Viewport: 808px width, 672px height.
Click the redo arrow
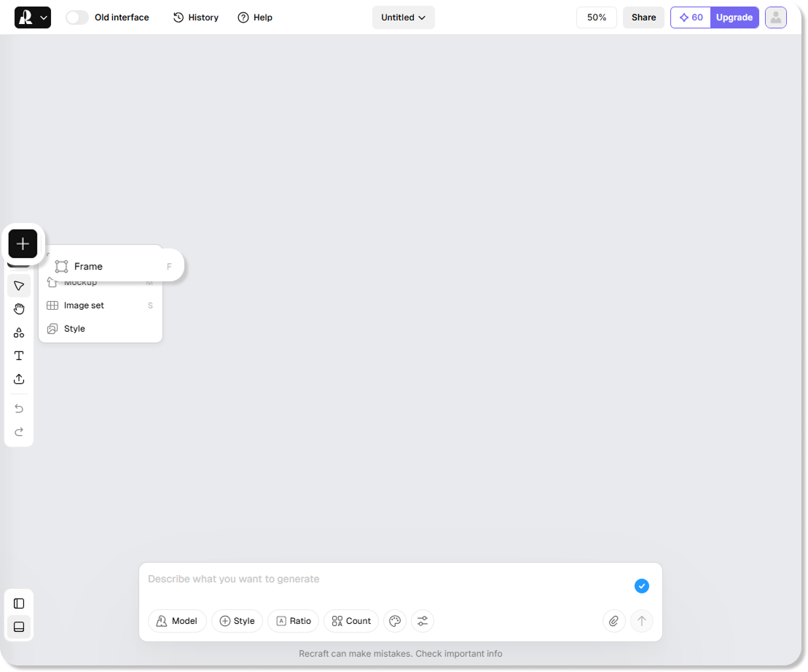pyautogui.click(x=19, y=431)
